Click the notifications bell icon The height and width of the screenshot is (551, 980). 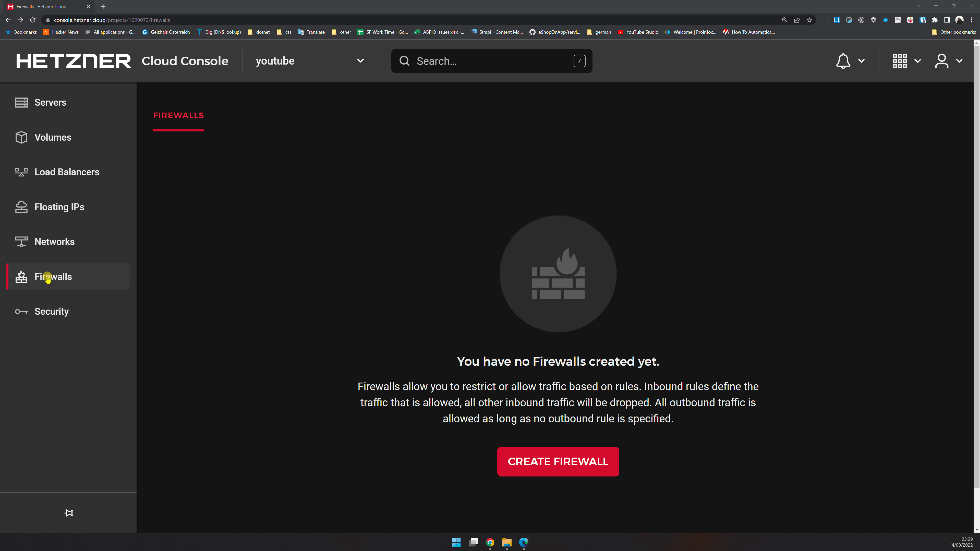(x=843, y=61)
